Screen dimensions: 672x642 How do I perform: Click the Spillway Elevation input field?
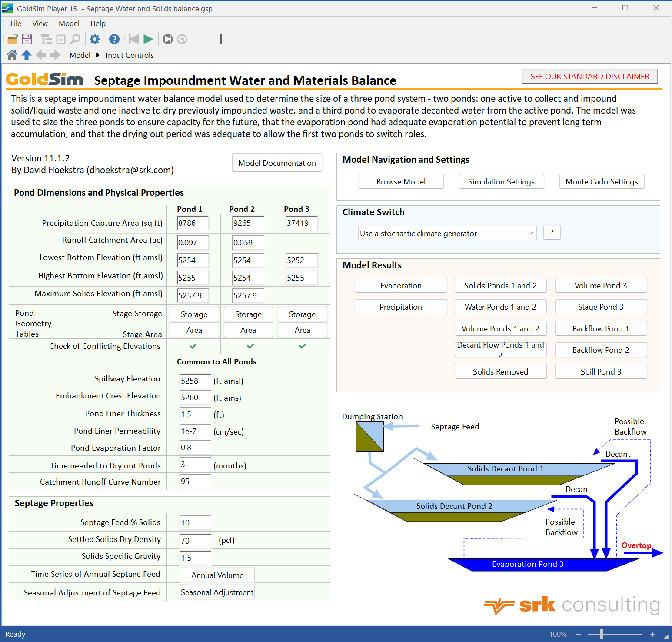click(x=196, y=381)
